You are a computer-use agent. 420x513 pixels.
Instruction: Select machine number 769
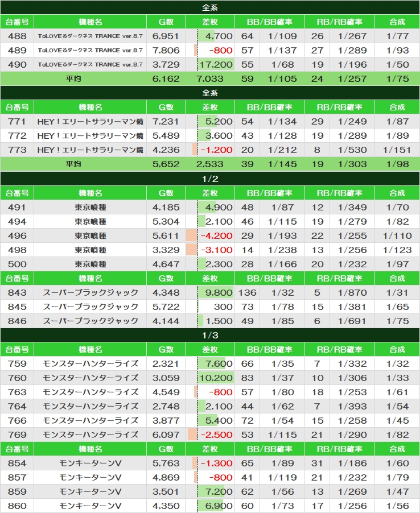[17, 435]
